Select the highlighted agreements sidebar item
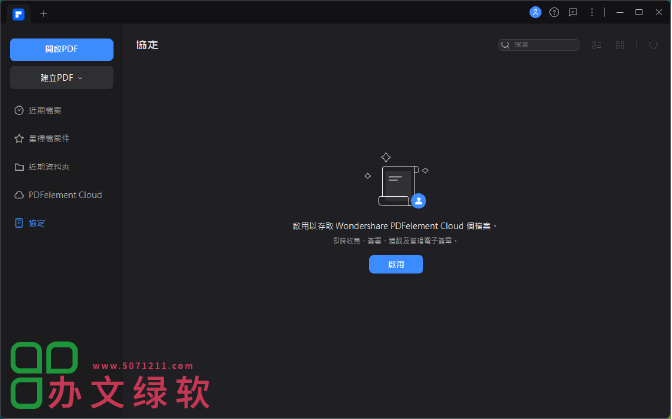Screen dimensions: 672x419 (x=30, y=223)
